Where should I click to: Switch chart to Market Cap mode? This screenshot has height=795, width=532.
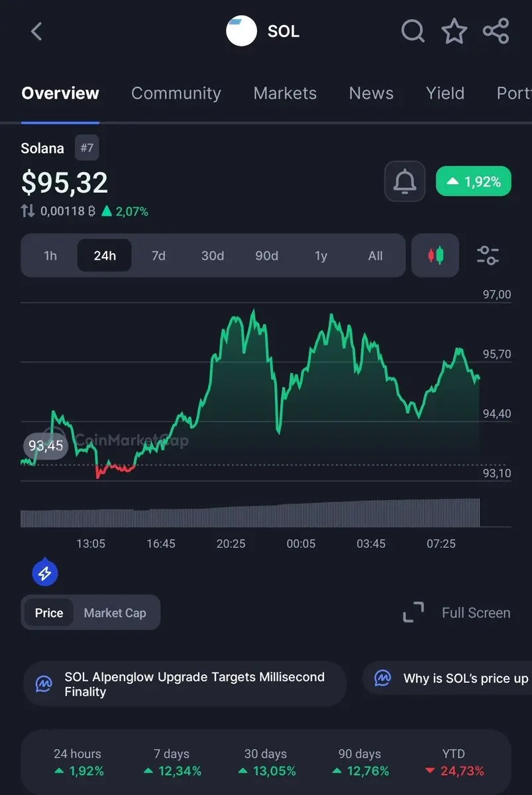tap(115, 613)
